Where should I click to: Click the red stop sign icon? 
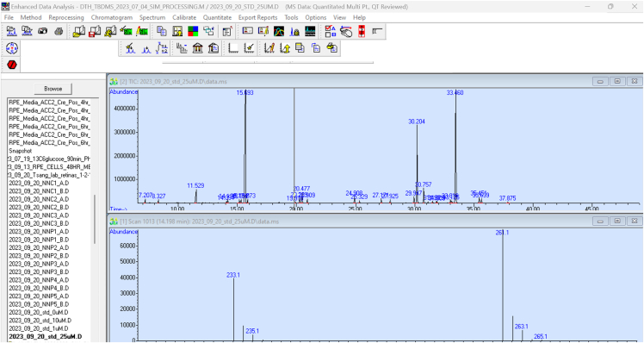12,65
